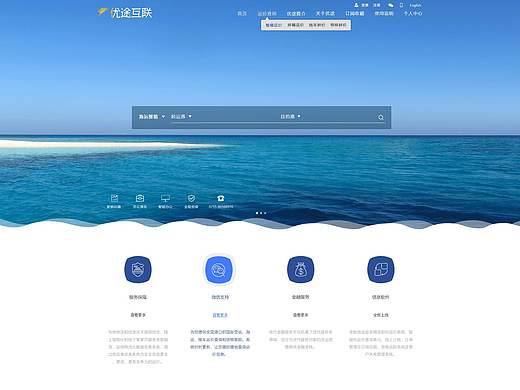Click the 金融服务 card title
This screenshot has height=390, width=520.
click(x=300, y=297)
